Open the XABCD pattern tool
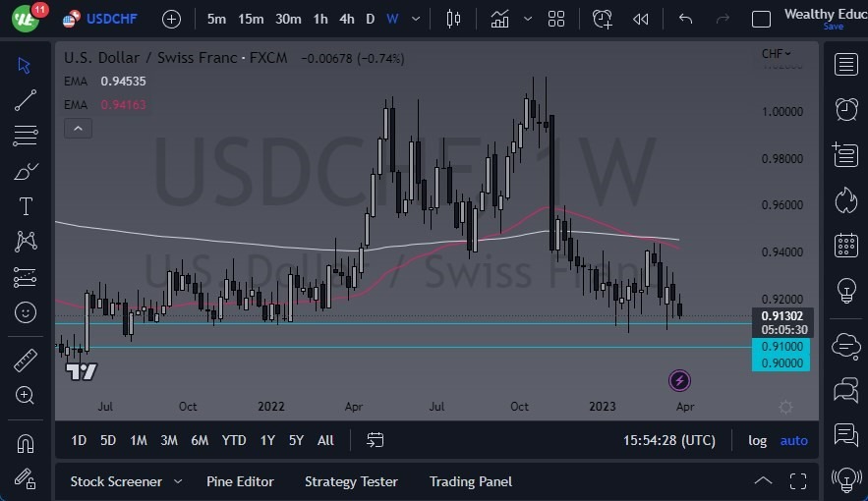The height and width of the screenshot is (501, 868). click(x=26, y=241)
